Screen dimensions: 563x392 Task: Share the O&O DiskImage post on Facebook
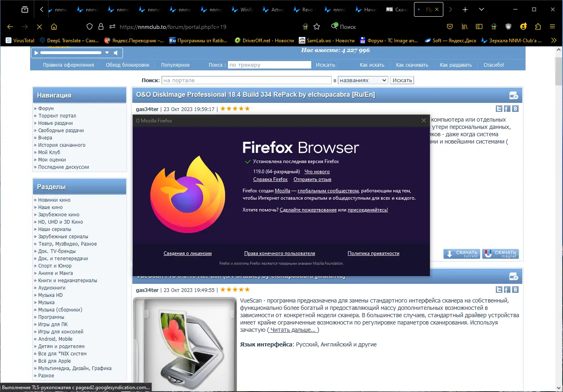click(507, 109)
